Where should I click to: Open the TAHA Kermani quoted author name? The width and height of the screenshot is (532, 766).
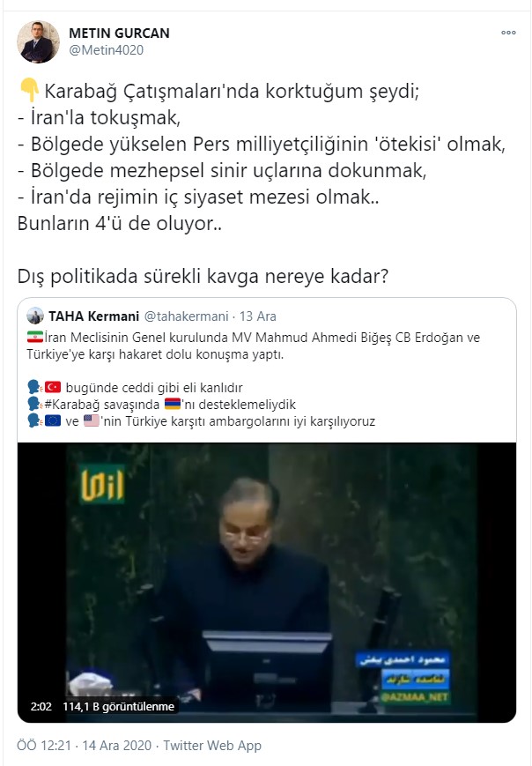[93, 316]
